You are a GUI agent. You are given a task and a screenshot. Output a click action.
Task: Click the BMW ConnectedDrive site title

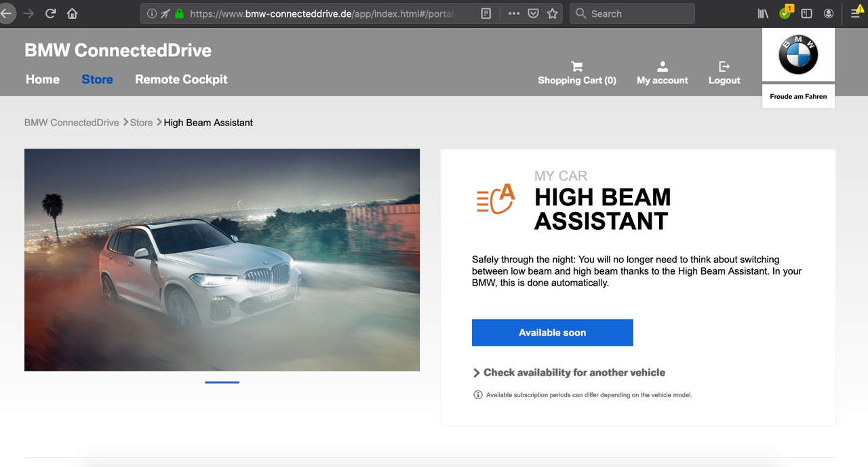tap(118, 50)
